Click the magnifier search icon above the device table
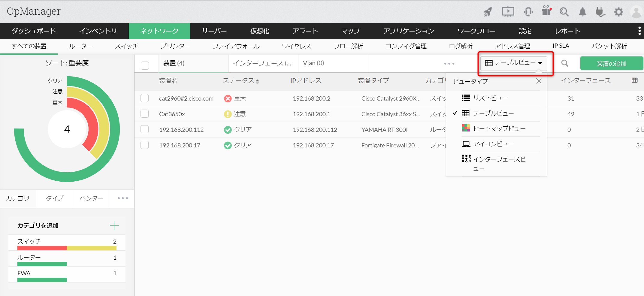The width and height of the screenshot is (644, 296). coord(565,63)
